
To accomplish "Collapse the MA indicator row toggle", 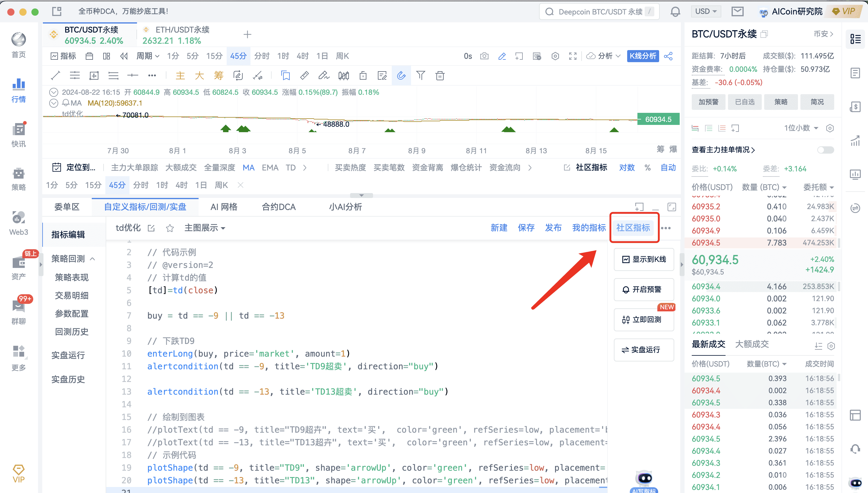I will click(53, 103).
